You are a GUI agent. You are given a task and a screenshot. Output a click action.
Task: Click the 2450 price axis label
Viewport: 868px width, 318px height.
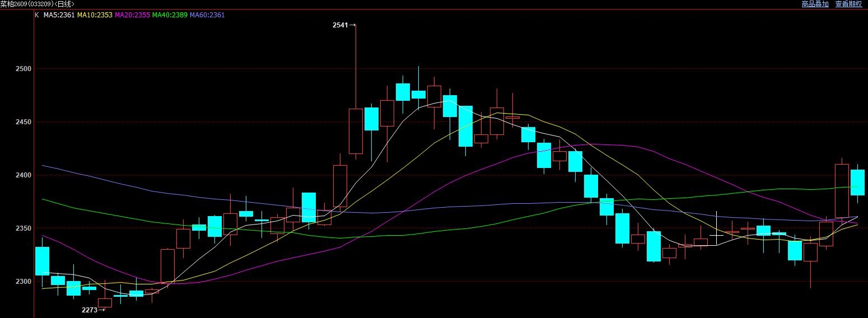point(23,122)
